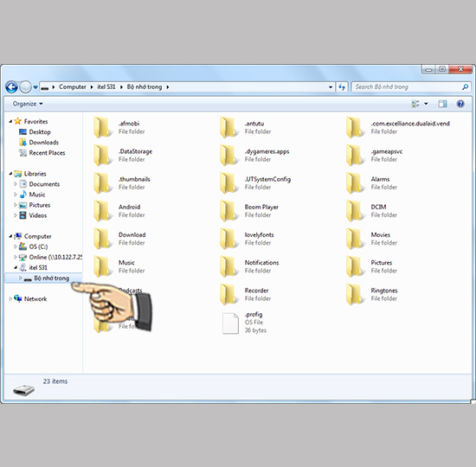This screenshot has height=467, width=476.
Task: Click the "23 items" status text
Action: (55, 381)
